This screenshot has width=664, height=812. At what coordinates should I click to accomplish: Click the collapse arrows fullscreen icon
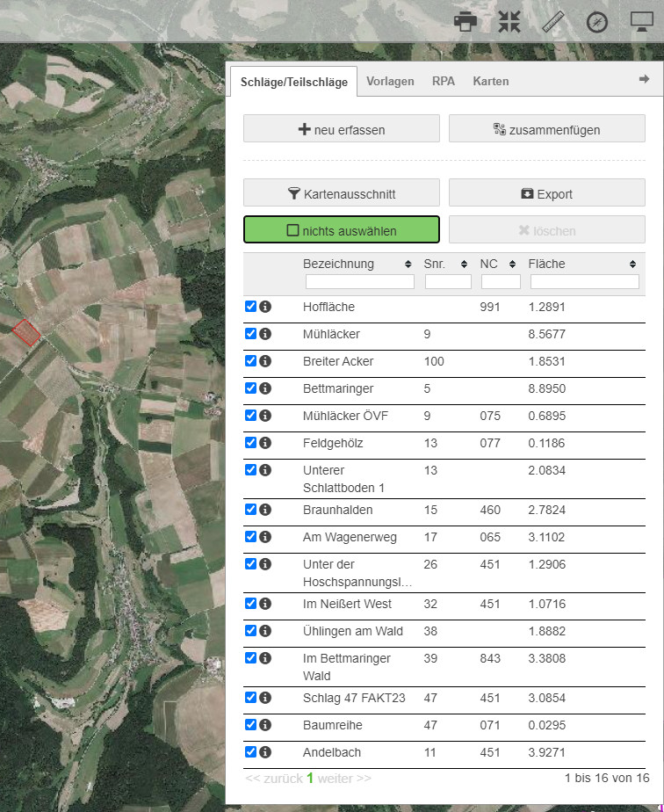[509, 22]
